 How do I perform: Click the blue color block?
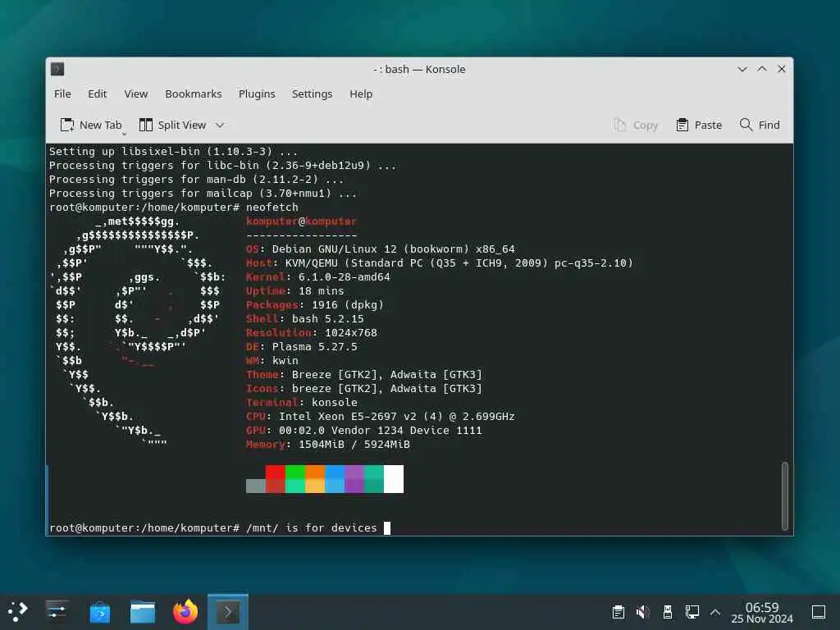pos(335,479)
